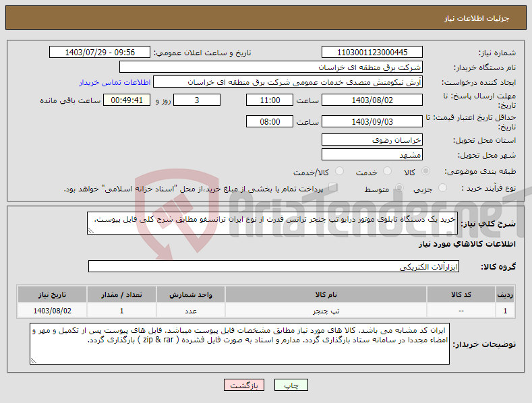Click the row number cell 1 under ردیف

pyautogui.click(x=505, y=311)
